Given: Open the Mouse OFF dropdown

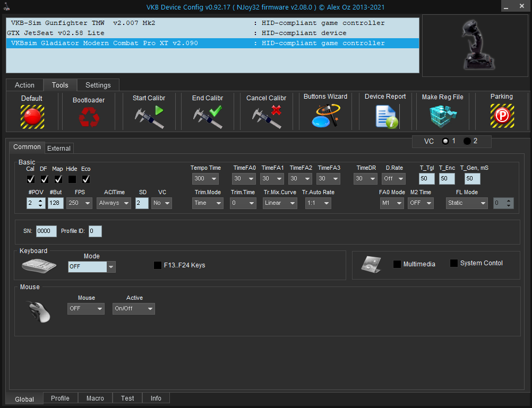Looking at the screenshot, I should tap(86, 309).
